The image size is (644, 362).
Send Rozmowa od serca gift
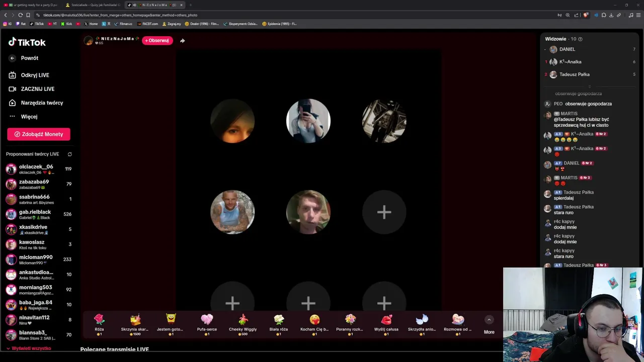point(458,324)
